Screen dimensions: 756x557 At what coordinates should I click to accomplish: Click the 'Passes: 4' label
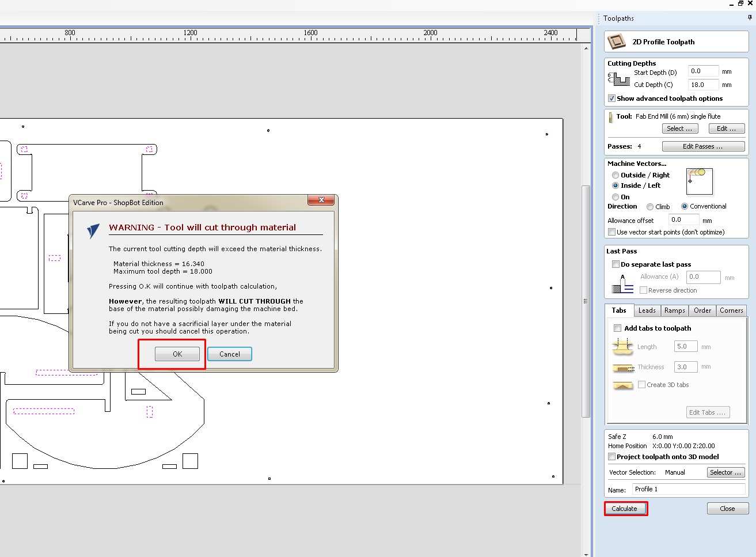pos(624,146)
